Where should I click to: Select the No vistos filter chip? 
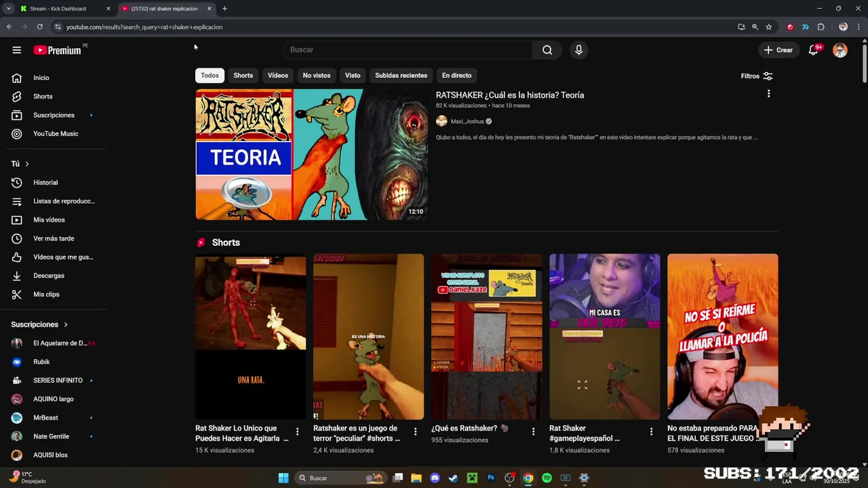click(x=317, y=75)
